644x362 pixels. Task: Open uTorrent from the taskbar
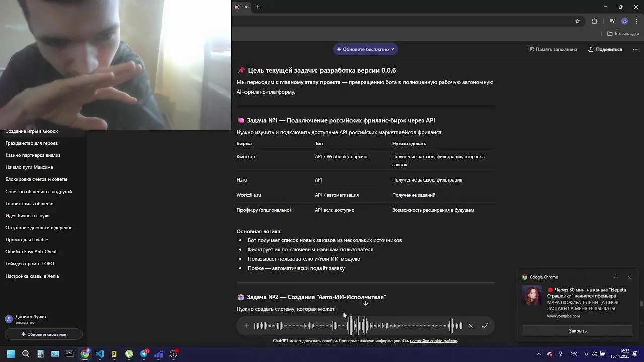coord(129,354)
